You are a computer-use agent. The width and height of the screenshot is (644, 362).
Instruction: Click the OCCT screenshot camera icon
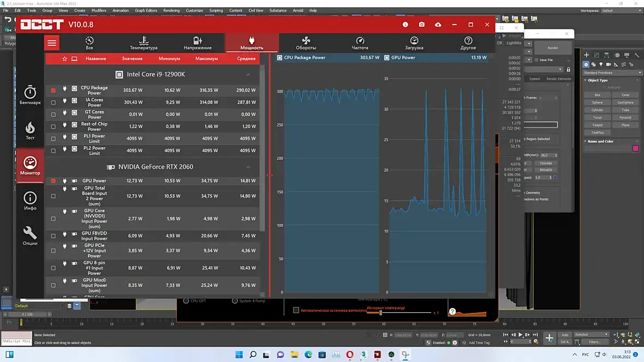click(421, 25)
